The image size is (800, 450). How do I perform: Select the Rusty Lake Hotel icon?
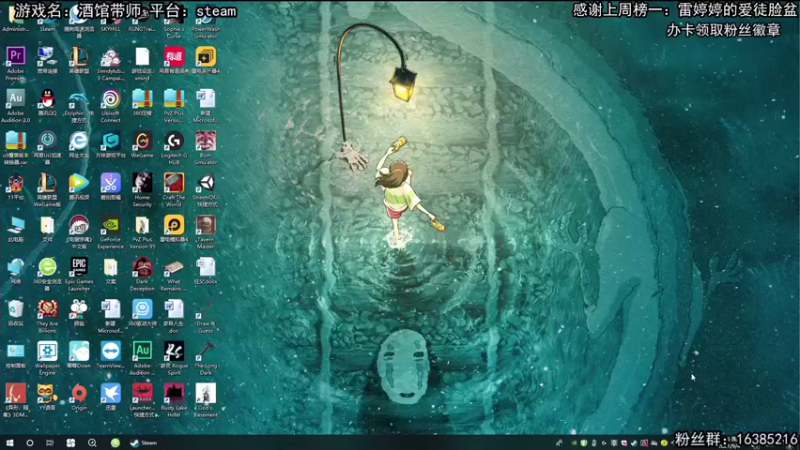pos(174,394)
